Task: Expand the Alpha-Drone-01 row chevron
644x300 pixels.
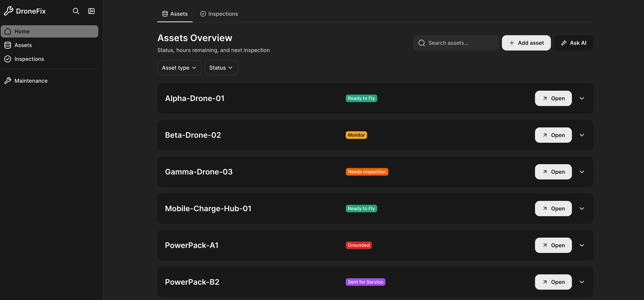Action: click(582, 98)
